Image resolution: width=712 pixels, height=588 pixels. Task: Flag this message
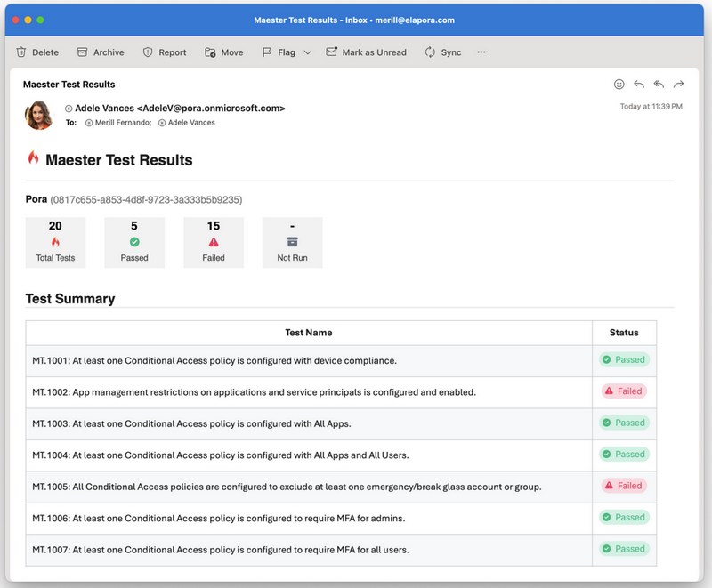(x=278, y=52)
